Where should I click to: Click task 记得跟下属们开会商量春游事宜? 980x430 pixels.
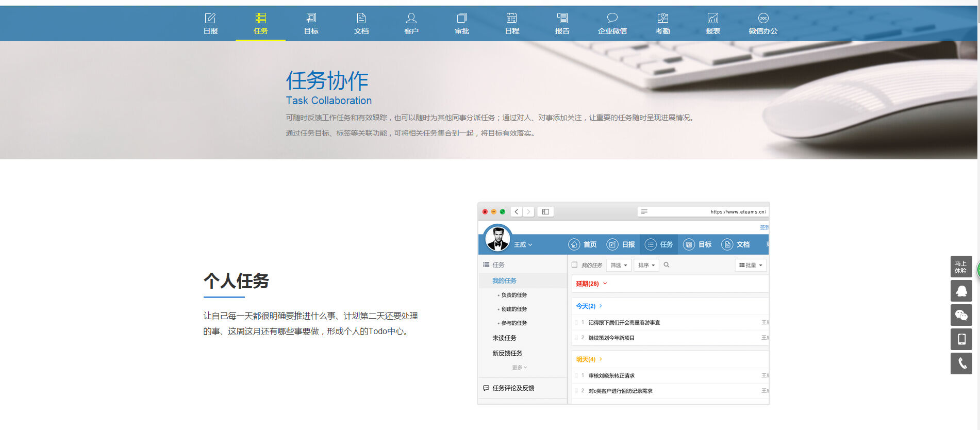(x=624, y=323)
